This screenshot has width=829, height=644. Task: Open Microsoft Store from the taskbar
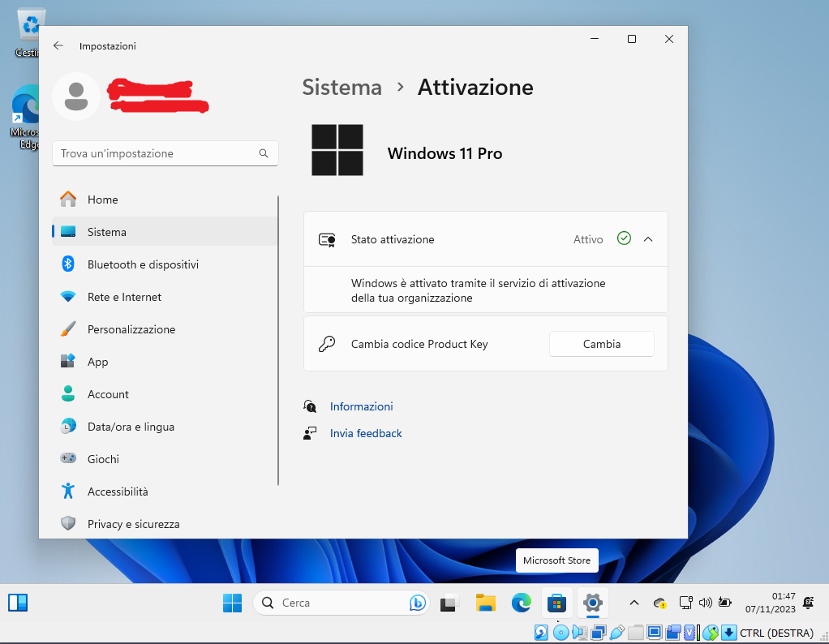[556, 603]
